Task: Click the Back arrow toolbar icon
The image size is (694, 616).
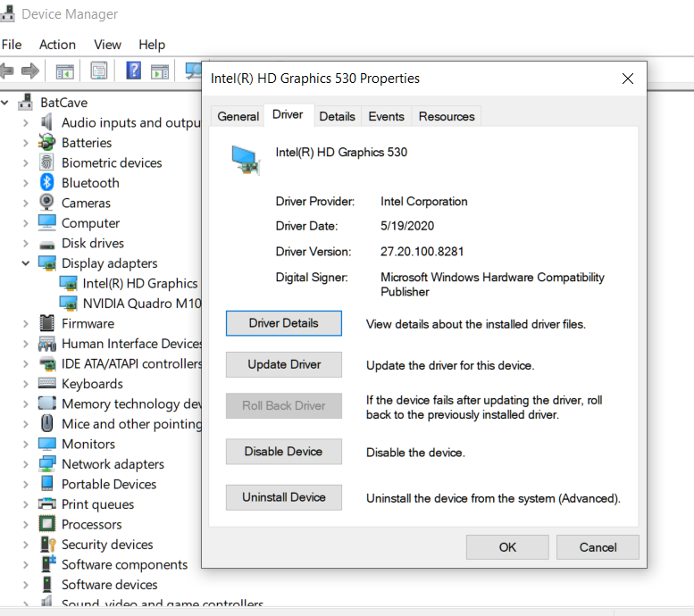Action: [6, 71]
